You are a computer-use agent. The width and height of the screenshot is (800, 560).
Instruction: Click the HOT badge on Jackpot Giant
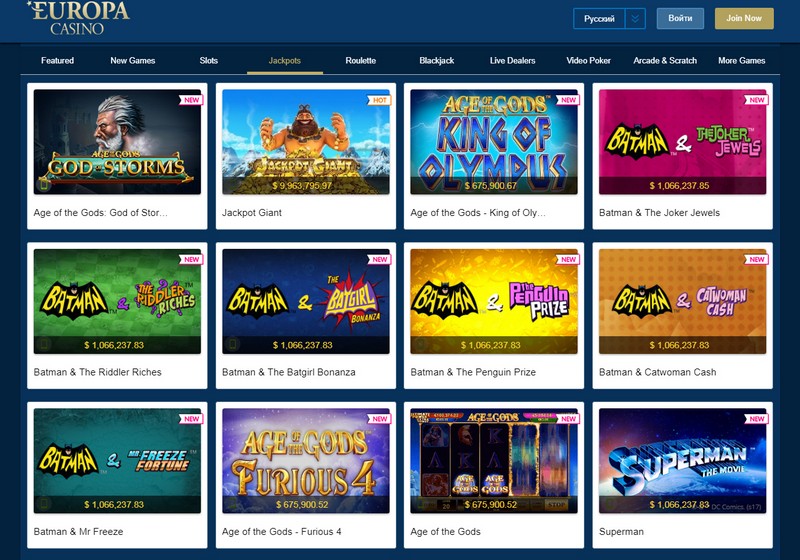click(x=379, y=100)
